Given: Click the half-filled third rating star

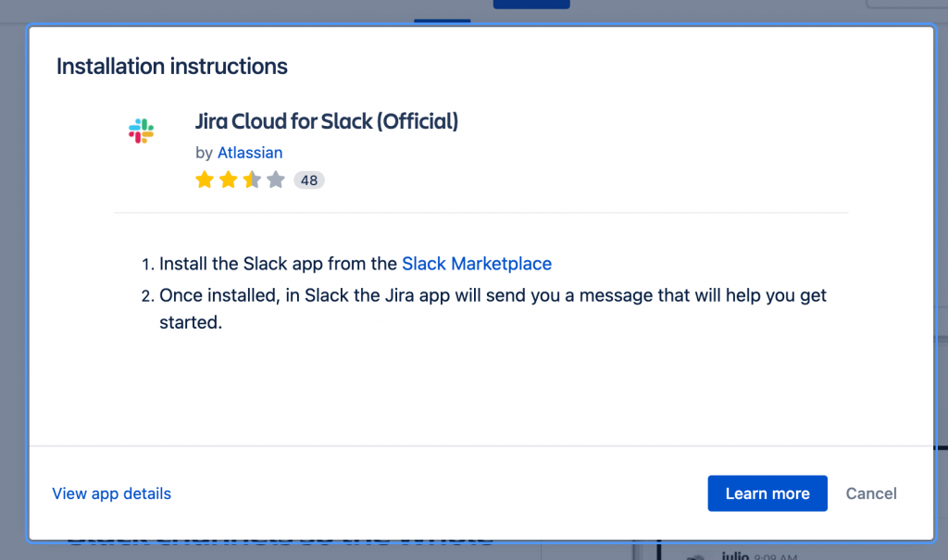Looking at the screenshot, I should [252, 180].
